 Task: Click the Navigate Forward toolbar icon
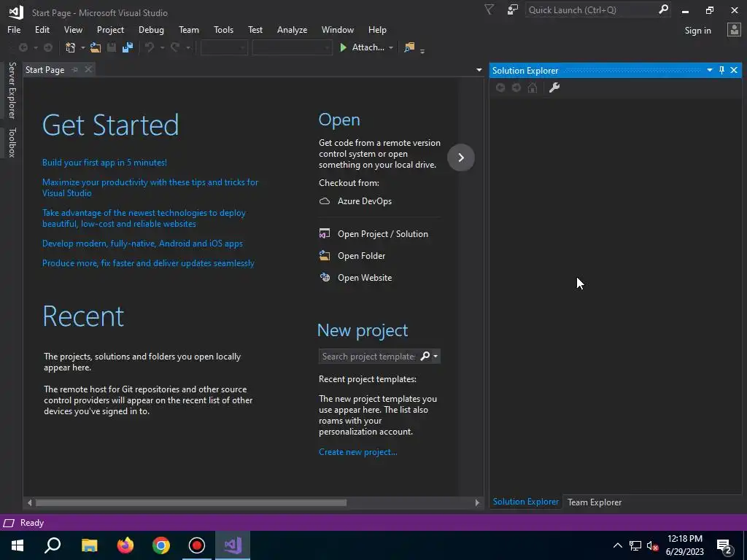coord(48,47)
